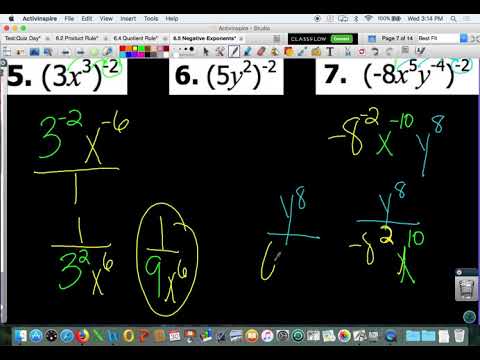
Task: Select the 6.5 Negative Exponents tab
Action: (x=204, y=38)
